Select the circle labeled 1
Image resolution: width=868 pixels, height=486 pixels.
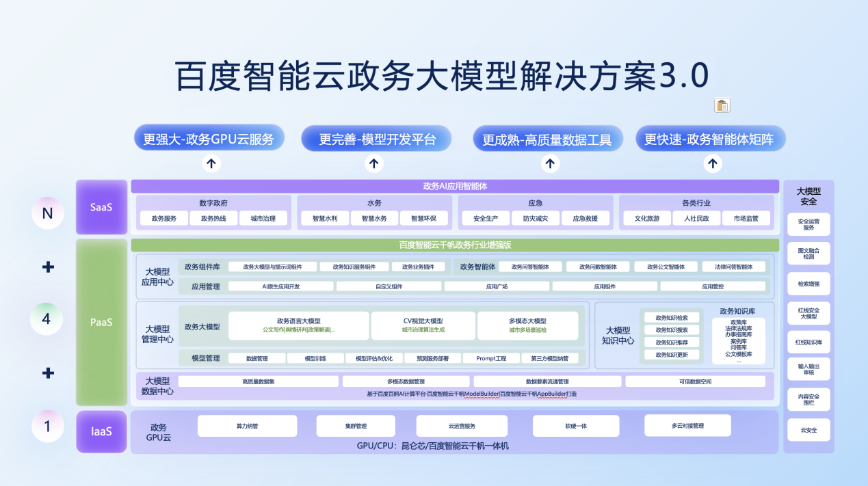48,427
